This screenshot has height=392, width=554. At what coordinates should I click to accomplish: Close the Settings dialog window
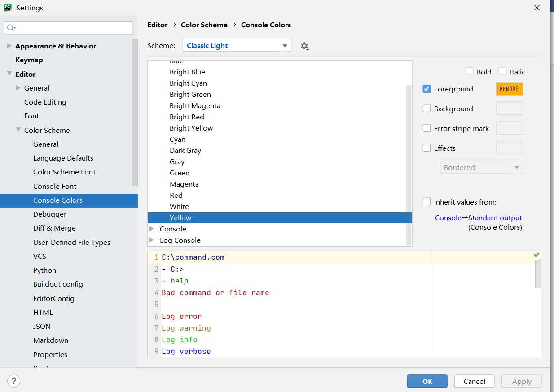tap(537, 8)
